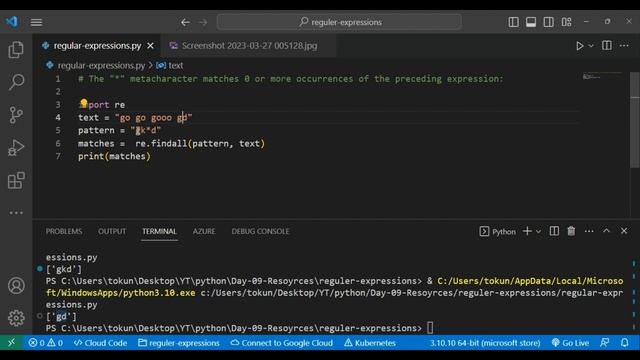This screenshot has width=640, height=360.
Task: Click reguler-expressions folder in status bar
Action: pyautogui.click(x=179, y=343)
